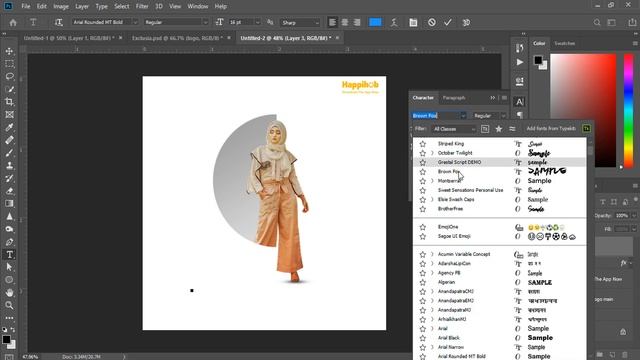Cancel current text edits
This screenshot has width=640, height=360.
431,22
